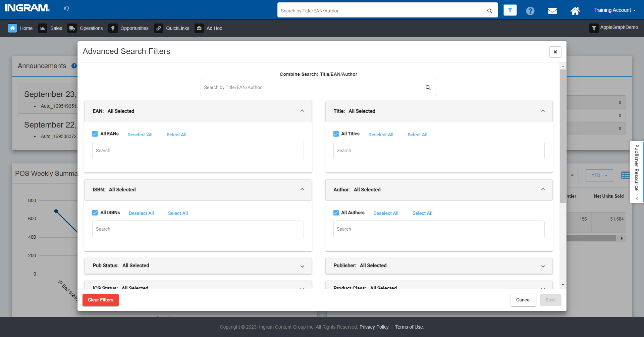The width and height of the screenshot is (644, 337).
Task: Collapse the EAN filter section
Action: (x=302, y=111)
